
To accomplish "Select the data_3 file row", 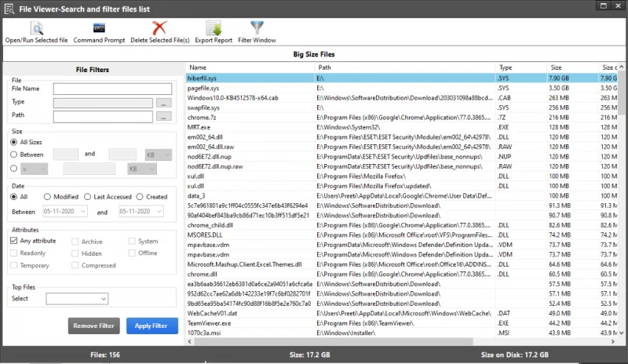I will 402,196.
